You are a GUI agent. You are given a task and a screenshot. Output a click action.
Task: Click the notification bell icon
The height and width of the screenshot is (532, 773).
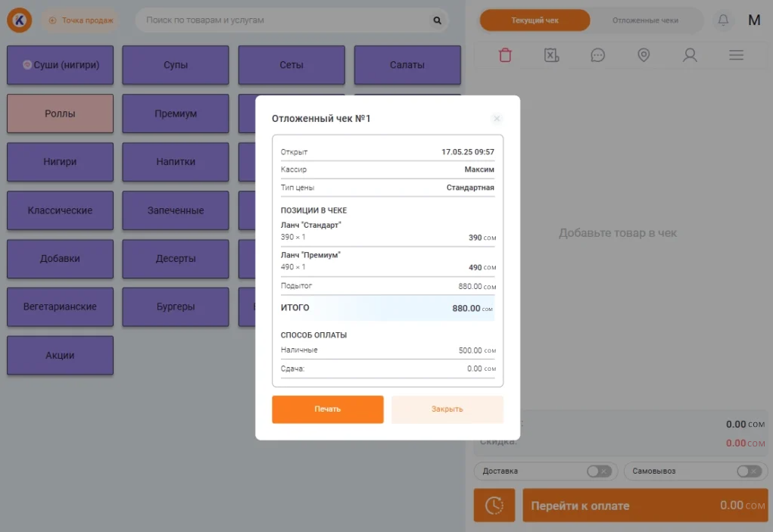tap(724, 20)
